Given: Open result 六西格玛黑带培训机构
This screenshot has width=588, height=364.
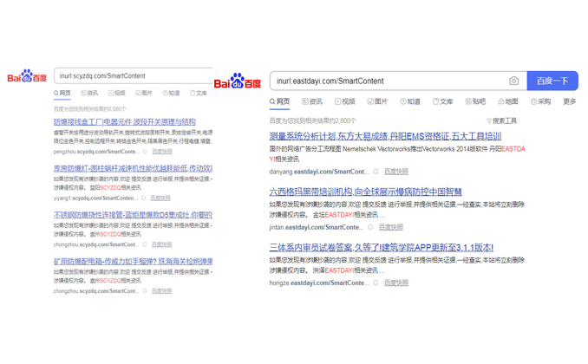Looking at the screenshot, I should coord(366,192).
